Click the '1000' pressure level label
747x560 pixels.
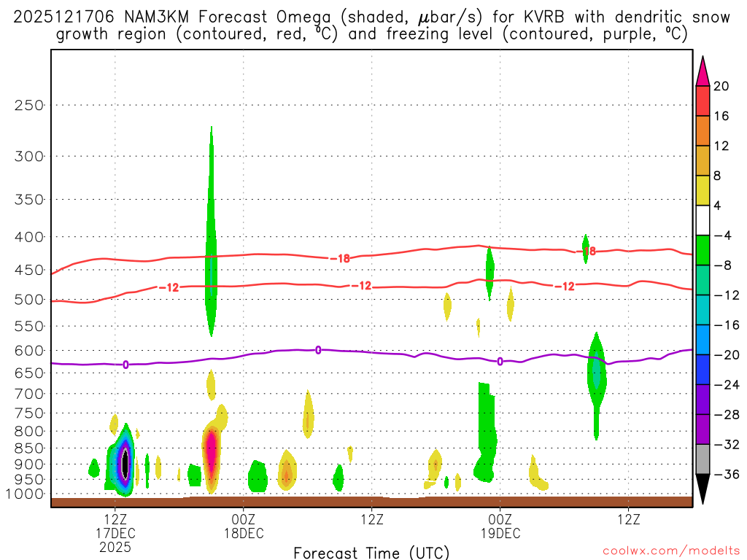(x=26, y=494)
